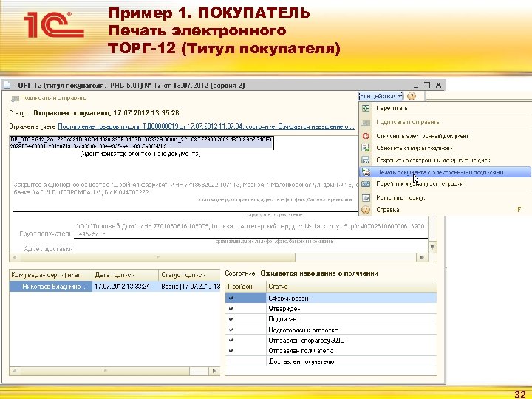The height and width of the screenshot is (399, 532).
Task: Click the Подписать и отправить toolbar button
Action: (49, 98)
